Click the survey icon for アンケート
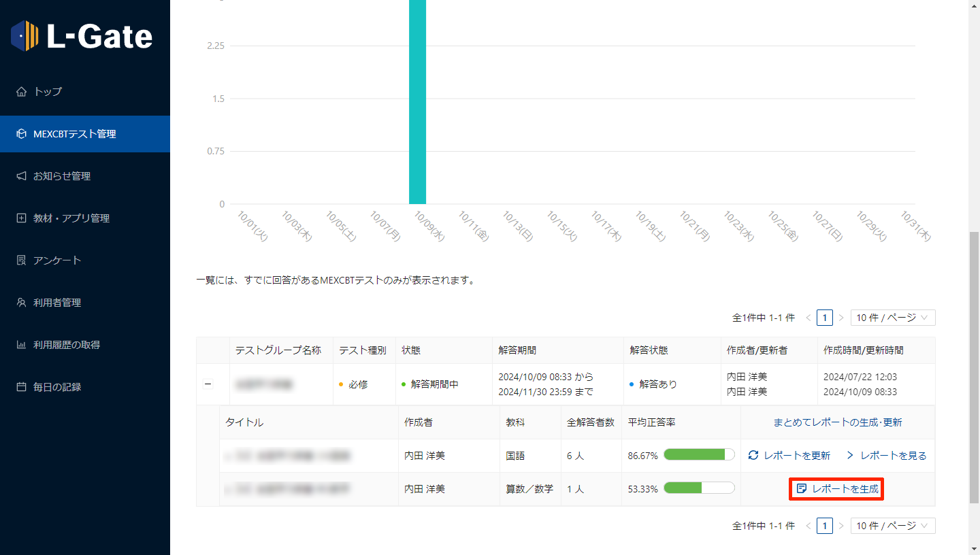Viewport: 980px width, 555px height. click(21, 260)
